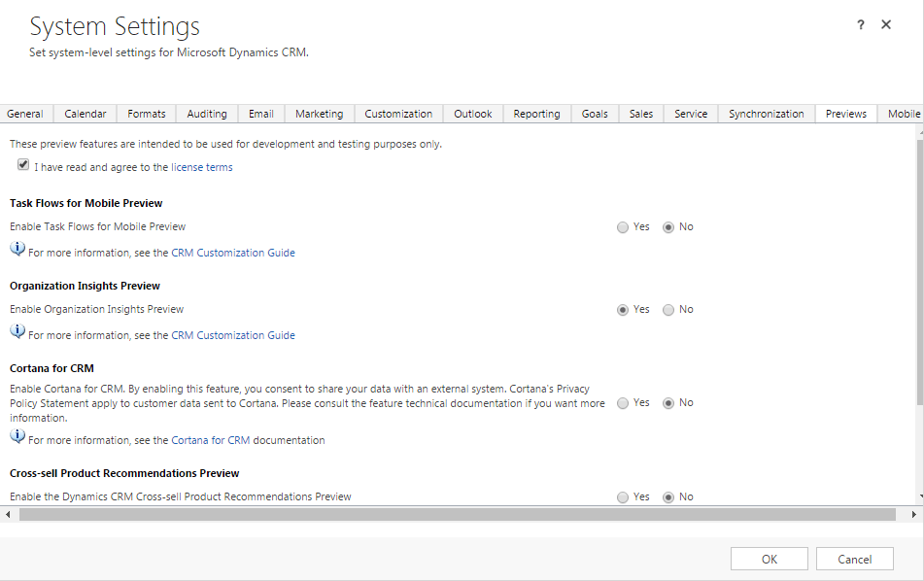
Task: Select No for Cortana for CRM
Action: (x=668, y=403)
